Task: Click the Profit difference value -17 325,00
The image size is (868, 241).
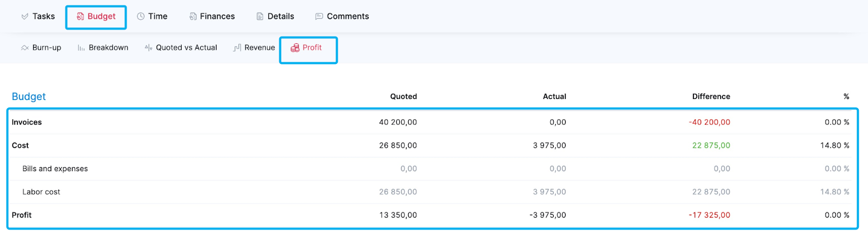Action: pyautogui.click(x=709, y=215)
